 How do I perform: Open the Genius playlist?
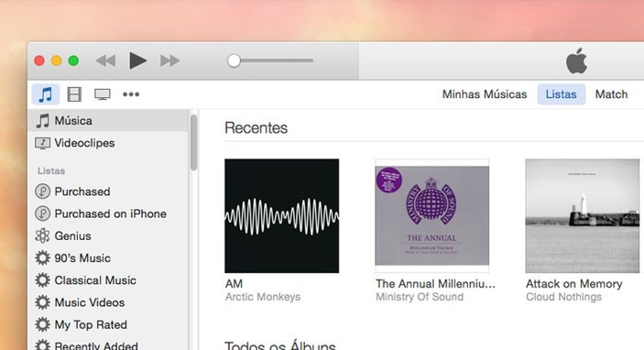[109, 236]
